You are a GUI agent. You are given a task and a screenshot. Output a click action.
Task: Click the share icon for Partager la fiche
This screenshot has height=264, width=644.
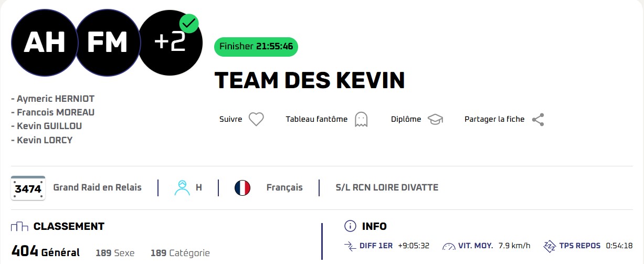tap(537, 120)
